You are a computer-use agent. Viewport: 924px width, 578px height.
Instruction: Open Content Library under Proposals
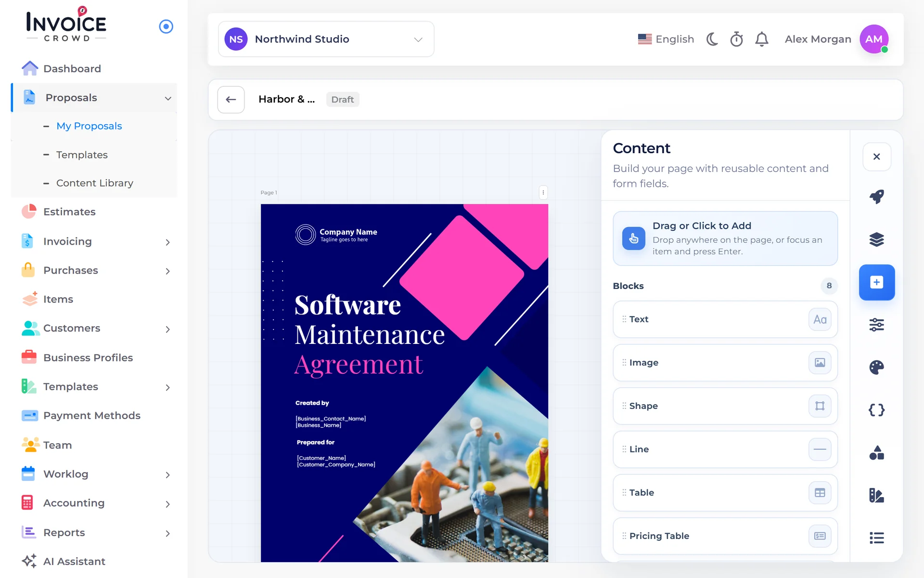coord(95,183)
